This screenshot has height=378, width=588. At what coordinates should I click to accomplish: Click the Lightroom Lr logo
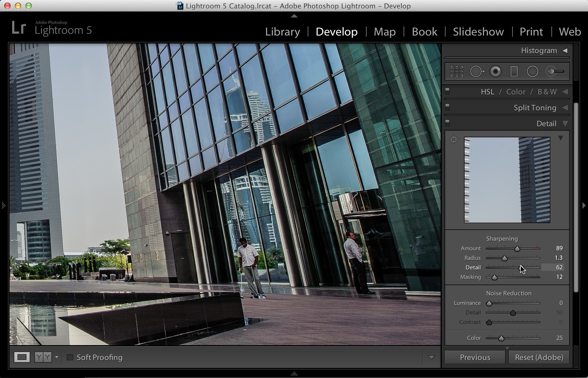pos(19,28)
